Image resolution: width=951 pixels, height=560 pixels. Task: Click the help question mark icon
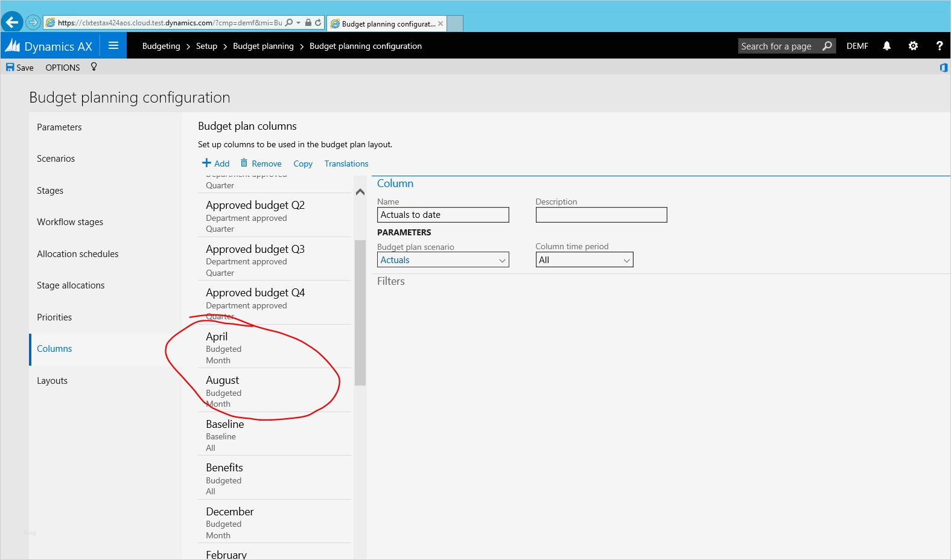(939, 46)
